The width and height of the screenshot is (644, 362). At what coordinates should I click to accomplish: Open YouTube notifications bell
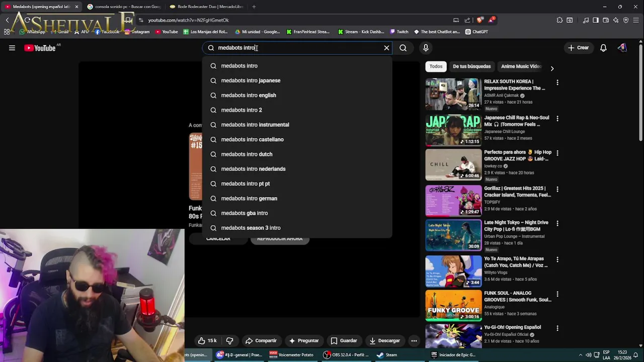603,48
